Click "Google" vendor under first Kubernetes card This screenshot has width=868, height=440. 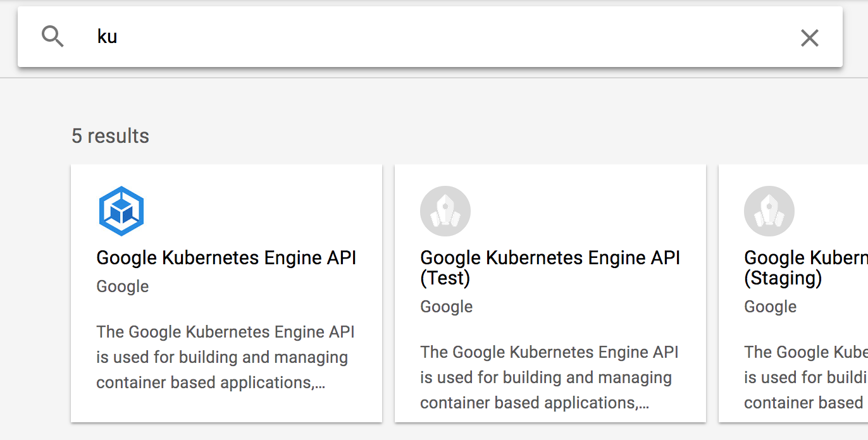coord(122,286)
